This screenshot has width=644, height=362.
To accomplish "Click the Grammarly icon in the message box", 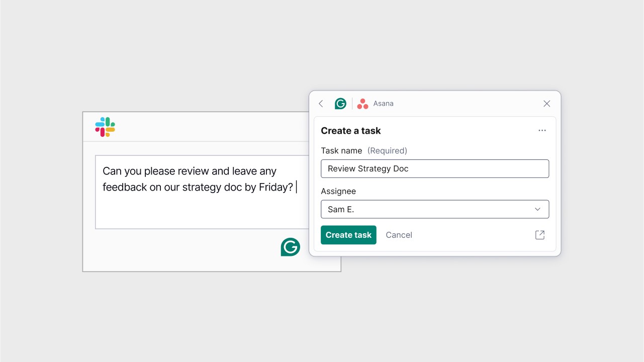I will click(x=290, y=247).
